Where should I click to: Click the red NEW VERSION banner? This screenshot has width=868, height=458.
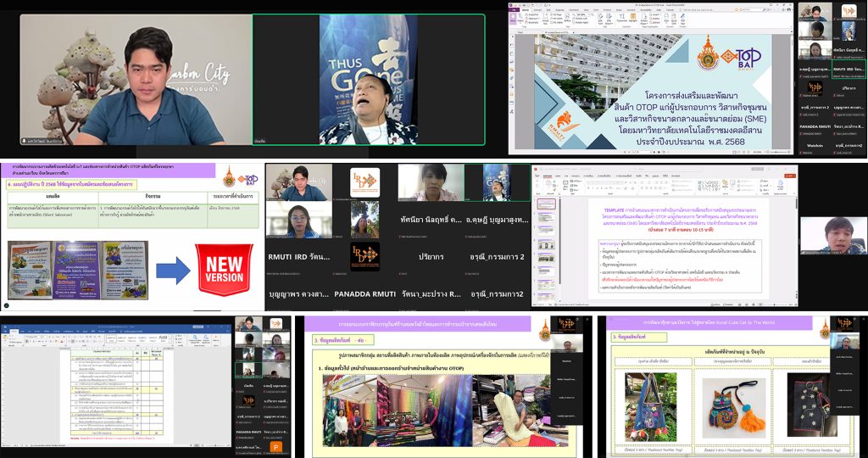(x=225, y=270)
